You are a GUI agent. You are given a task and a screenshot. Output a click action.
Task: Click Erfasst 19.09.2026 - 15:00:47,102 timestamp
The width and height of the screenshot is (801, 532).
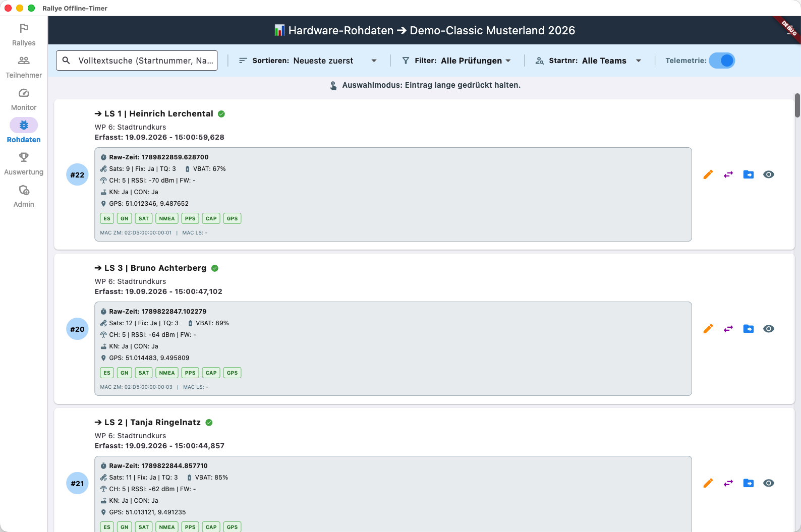tap(158, 291)
